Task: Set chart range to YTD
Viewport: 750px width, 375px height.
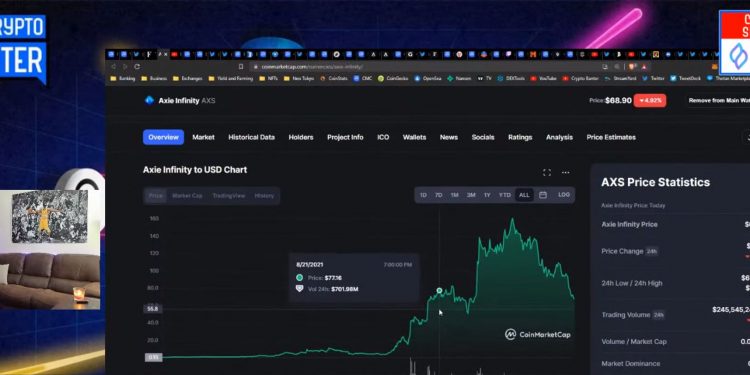Action: 505,195
